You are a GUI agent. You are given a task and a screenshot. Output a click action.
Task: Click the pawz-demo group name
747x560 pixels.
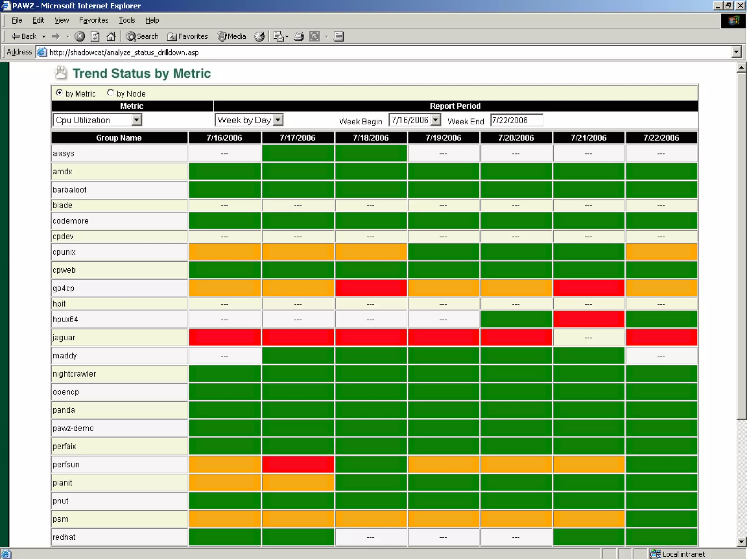click(x=73, y=428)
